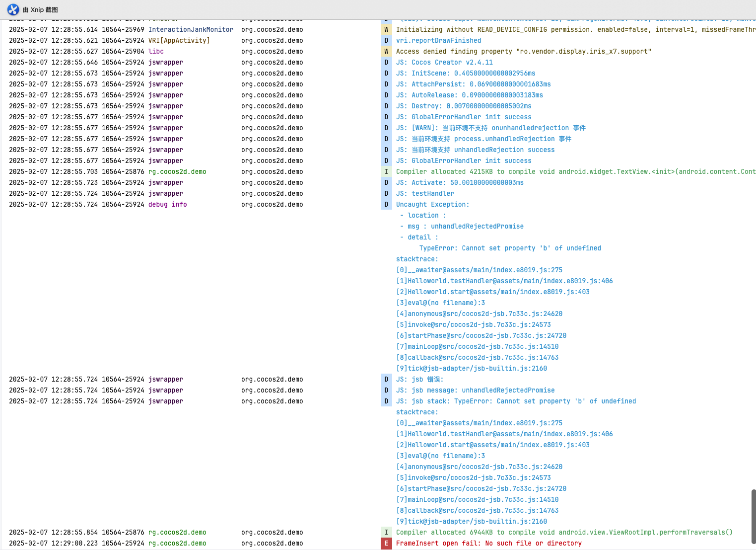This screenshot has height=550, width=756.
Task: Click the W level badge on InteractionJankMonitor row
Action: pos(386,30)
